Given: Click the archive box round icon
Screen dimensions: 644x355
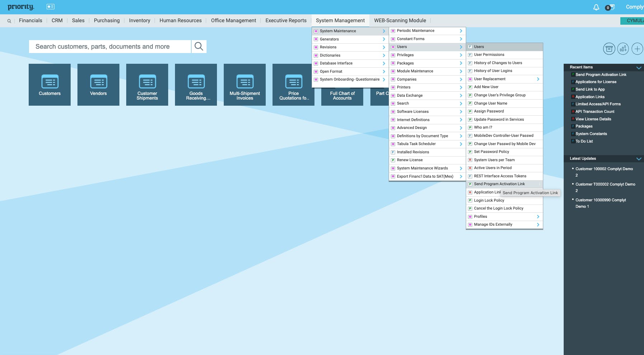Looking at the screenshot, I should click(609, 49).
